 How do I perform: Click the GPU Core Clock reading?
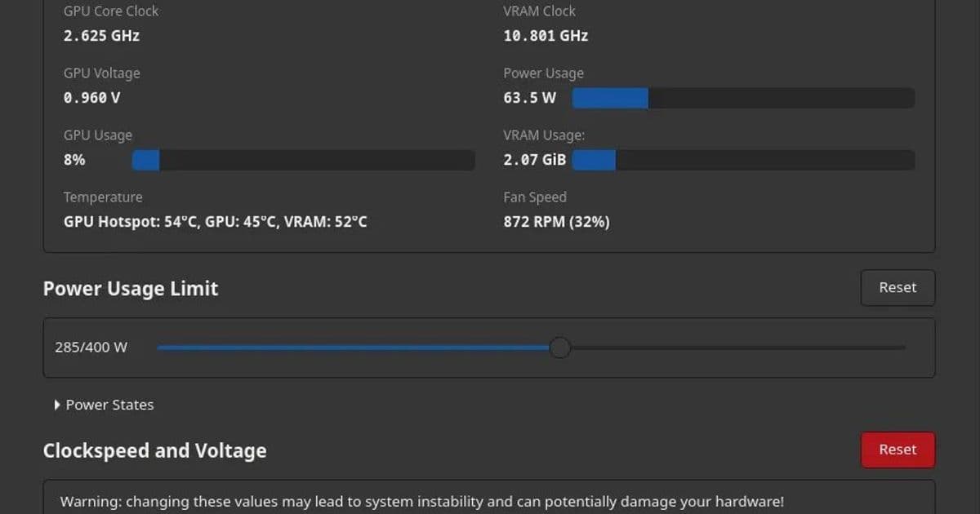pos(101,35)
